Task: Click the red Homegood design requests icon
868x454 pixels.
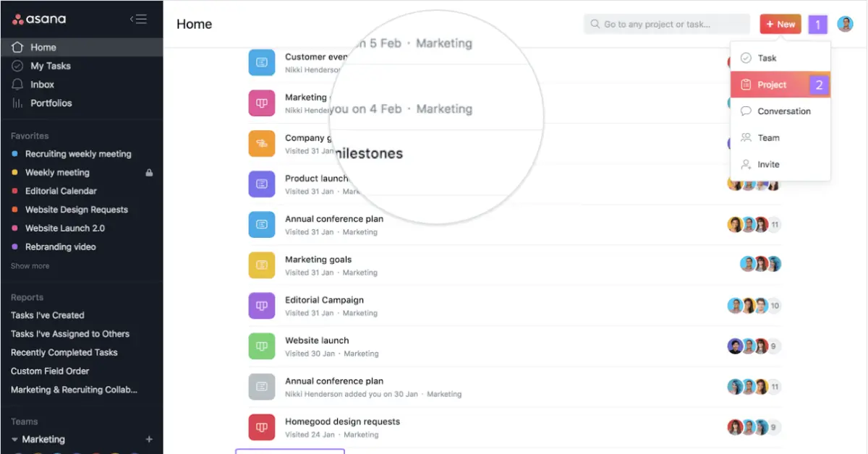Action: click(262, 427)
